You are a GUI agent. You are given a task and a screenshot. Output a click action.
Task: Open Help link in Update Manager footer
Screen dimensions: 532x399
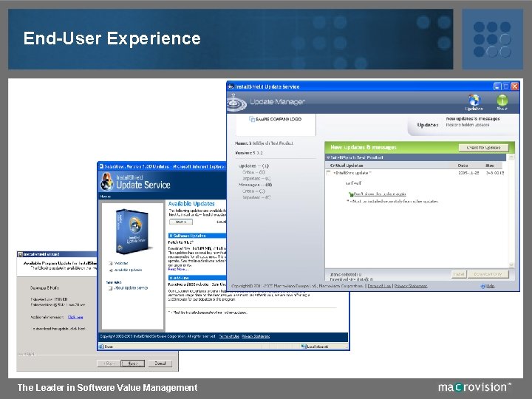pyautogui.click(x=490, y=287)
